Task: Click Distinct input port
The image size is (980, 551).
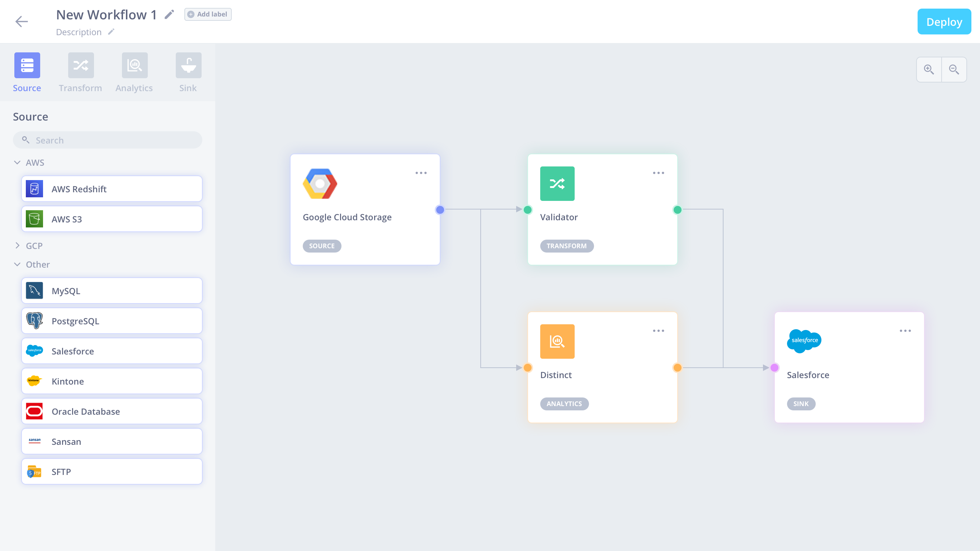Action: pyautogui.click(x=528, y=368)
